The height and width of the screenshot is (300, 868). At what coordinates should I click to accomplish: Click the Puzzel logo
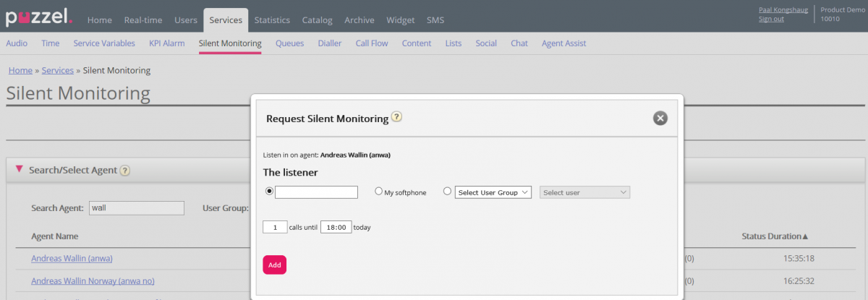pos(39,17)
